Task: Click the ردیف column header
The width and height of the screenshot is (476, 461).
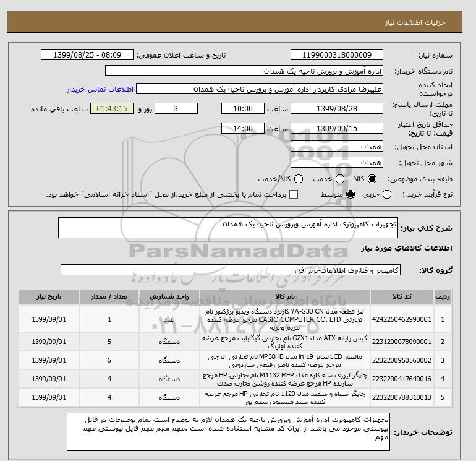Action: [x=443, y=297]
